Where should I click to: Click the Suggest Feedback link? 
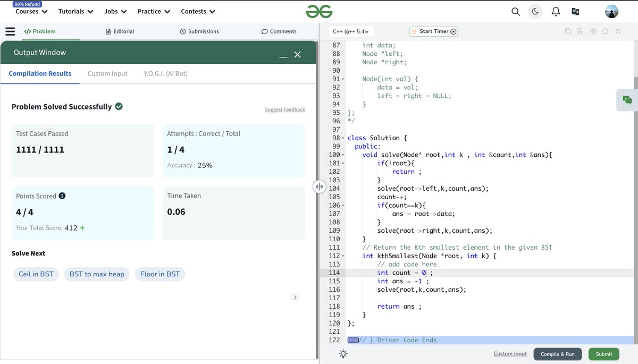click(285, 109)
